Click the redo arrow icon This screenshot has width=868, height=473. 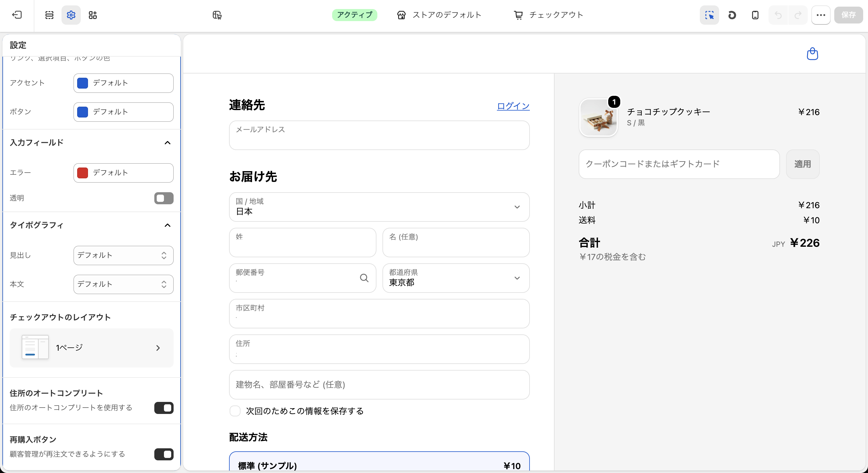798,15
